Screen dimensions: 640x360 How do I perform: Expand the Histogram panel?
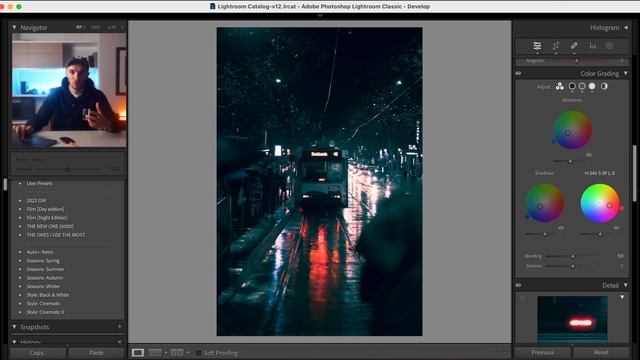(626, 27)
